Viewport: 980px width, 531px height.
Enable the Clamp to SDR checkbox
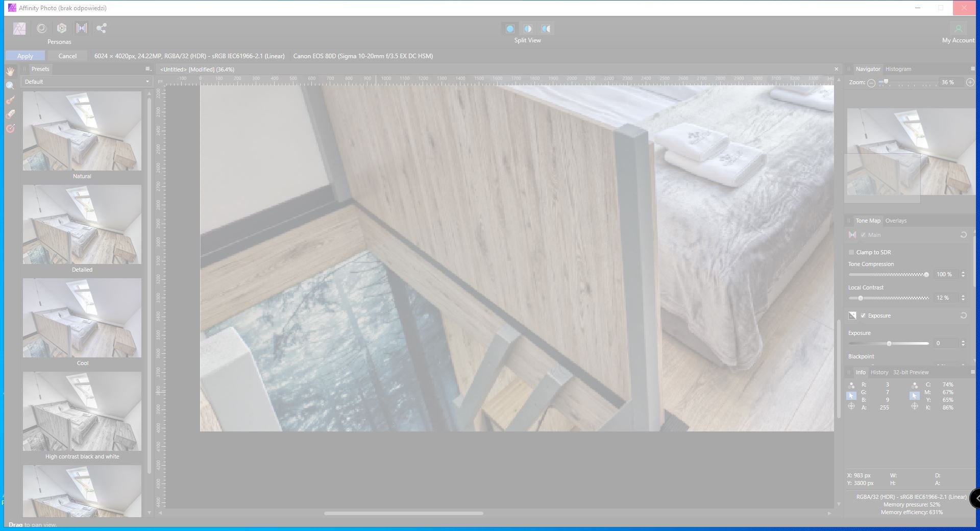[x=851, y=252]
